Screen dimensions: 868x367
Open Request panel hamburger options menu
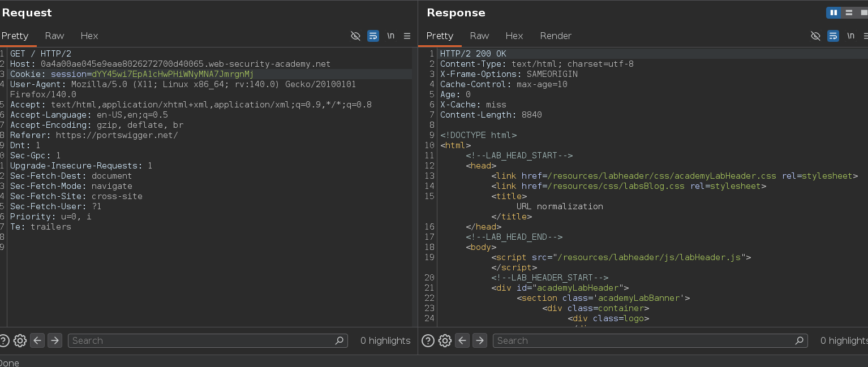coord(407,36)
